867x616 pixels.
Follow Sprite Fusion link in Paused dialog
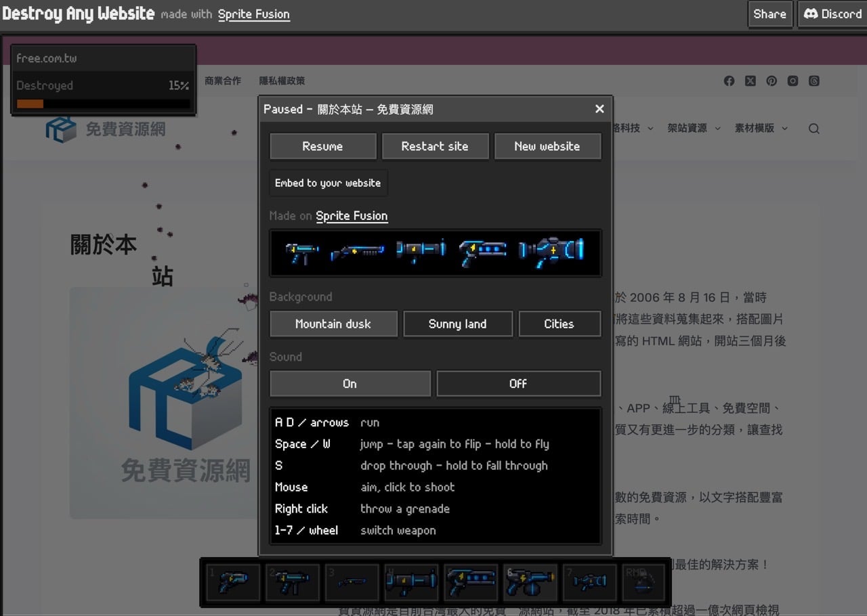(352, 216)
